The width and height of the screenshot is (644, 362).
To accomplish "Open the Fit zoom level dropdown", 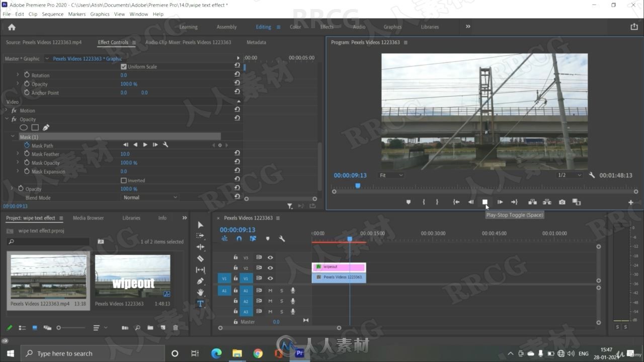I will 391,175.
